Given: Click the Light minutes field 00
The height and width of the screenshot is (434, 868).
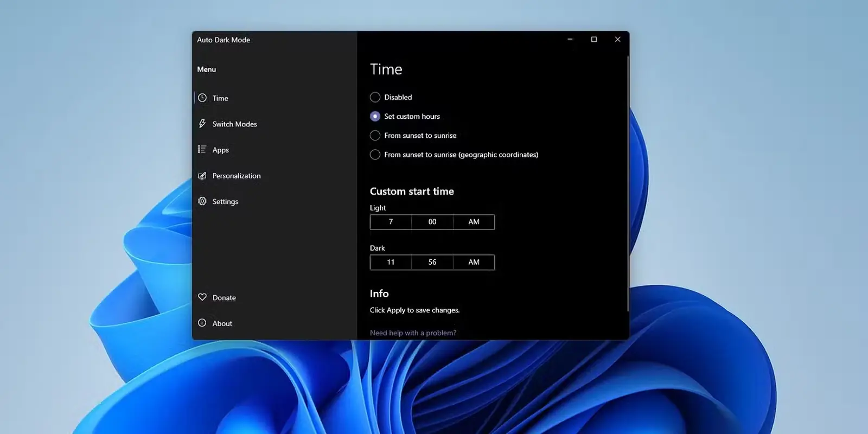Looking at the screenshot, I should 432,222.
